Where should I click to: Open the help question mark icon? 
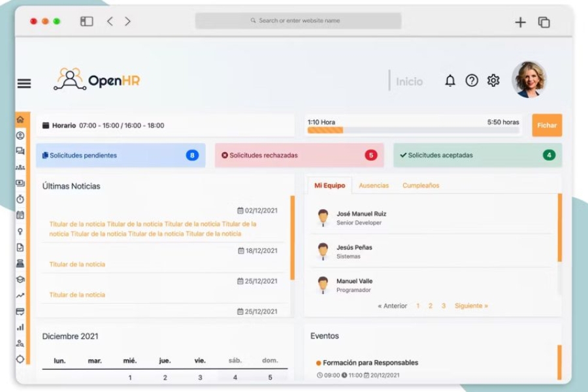click(471, 80)
